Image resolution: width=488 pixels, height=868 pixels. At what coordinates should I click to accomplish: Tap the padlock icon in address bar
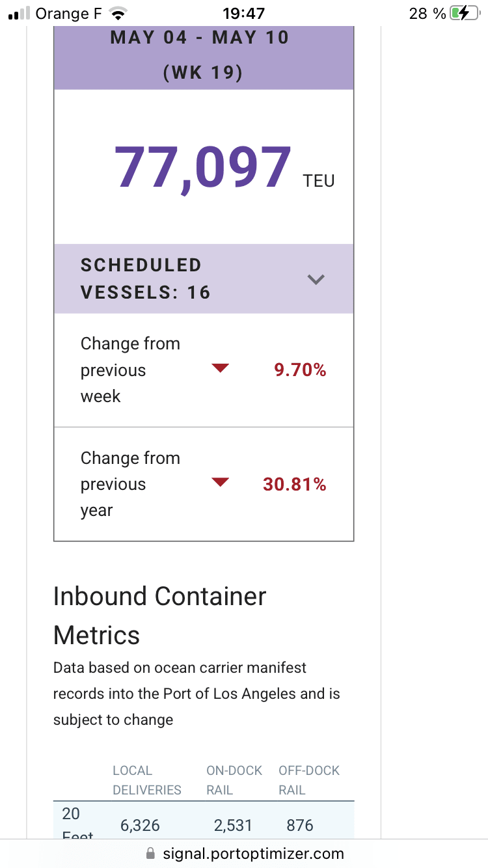[151, 853]
